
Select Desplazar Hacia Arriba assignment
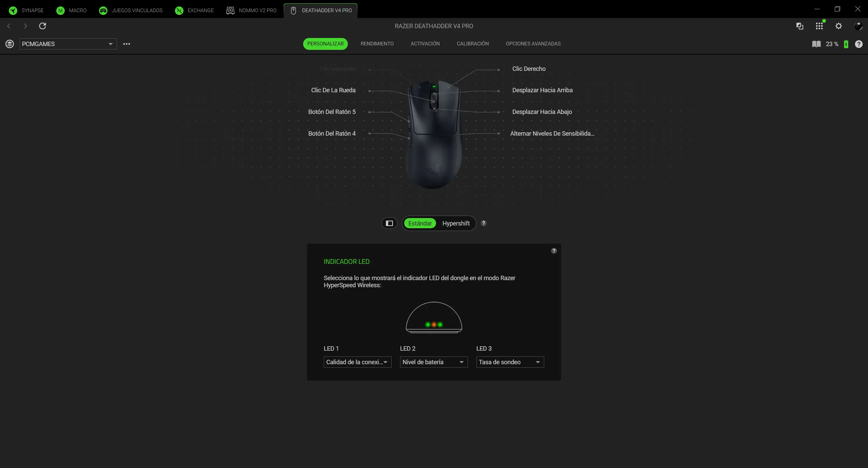(x=542, y=90)
